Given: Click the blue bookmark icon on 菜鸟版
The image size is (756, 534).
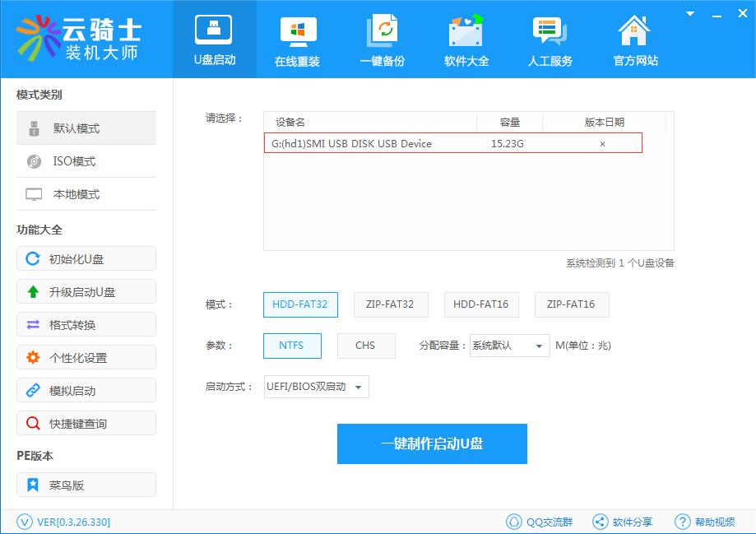Looking at the screenshot, I should (x=33, y=485).
